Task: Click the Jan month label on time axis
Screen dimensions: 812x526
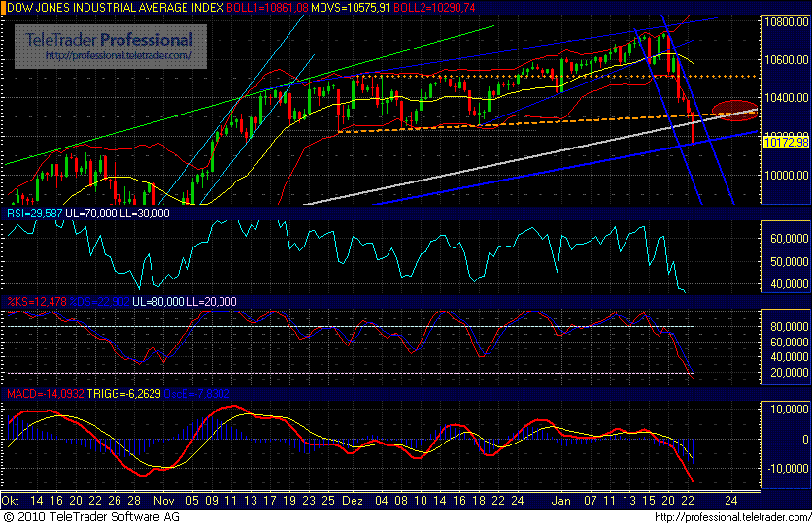Action: (560, 501)
